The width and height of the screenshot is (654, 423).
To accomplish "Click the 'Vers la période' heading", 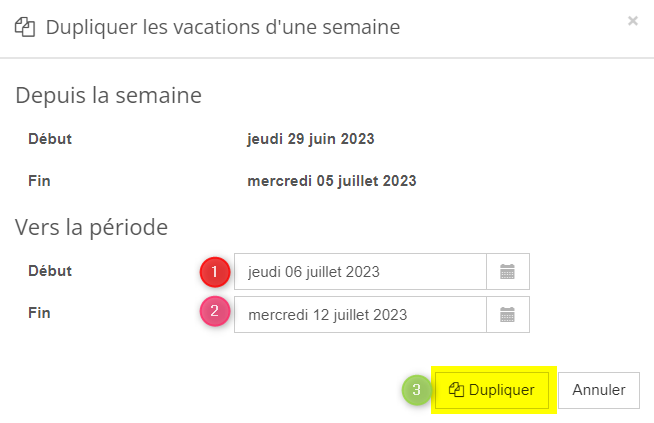I will pyautogui.click(x=91, y=227).
